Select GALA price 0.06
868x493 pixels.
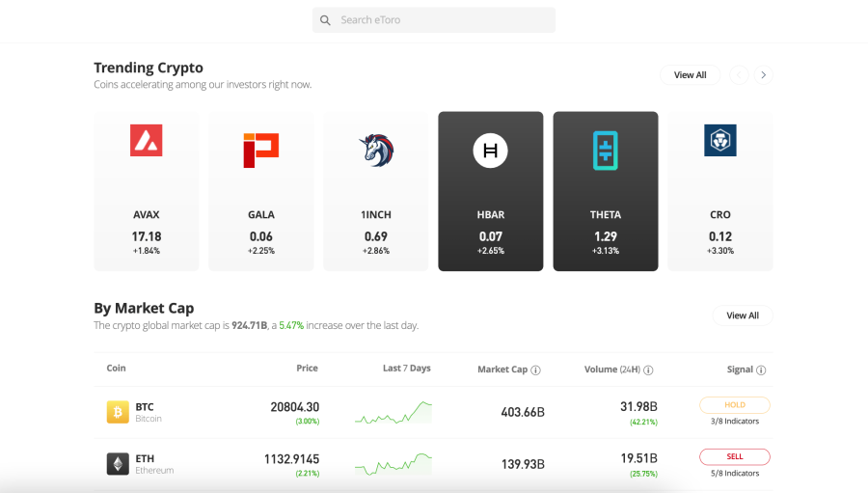260,236
